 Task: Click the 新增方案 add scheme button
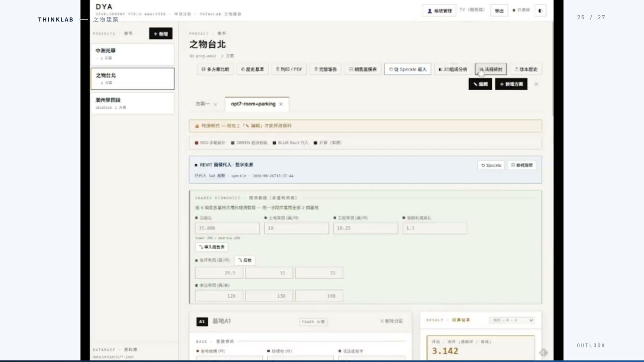click(x=511, y=84)
